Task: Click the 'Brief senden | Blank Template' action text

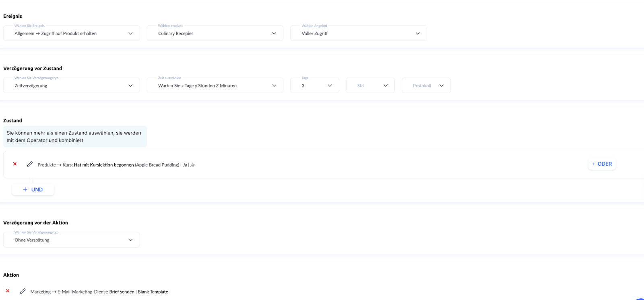Action: [139, 292]
